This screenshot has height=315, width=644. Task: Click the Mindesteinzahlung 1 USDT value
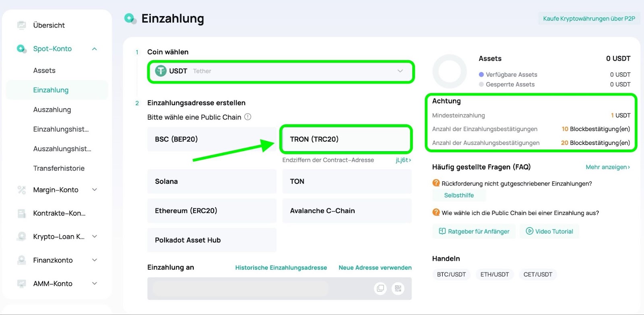point(621,115)
